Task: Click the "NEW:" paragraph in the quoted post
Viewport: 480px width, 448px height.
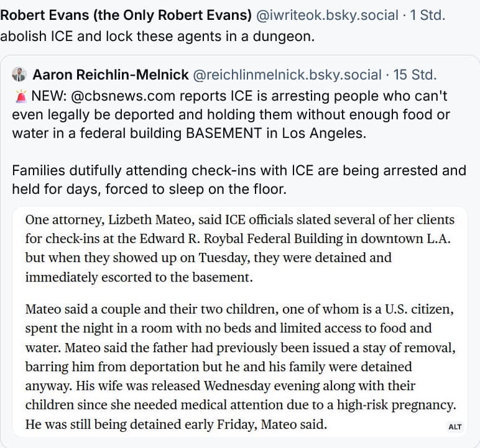Action: pos(236,115)
